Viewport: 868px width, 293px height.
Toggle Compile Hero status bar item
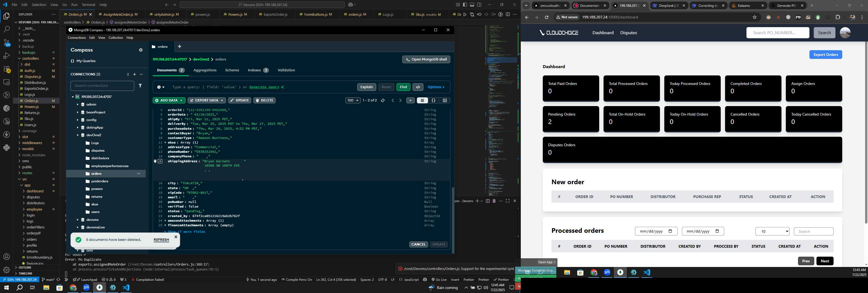297,279
